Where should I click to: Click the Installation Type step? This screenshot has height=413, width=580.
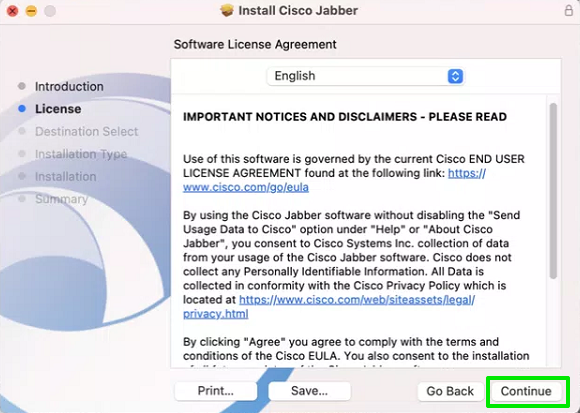(81, 154)
